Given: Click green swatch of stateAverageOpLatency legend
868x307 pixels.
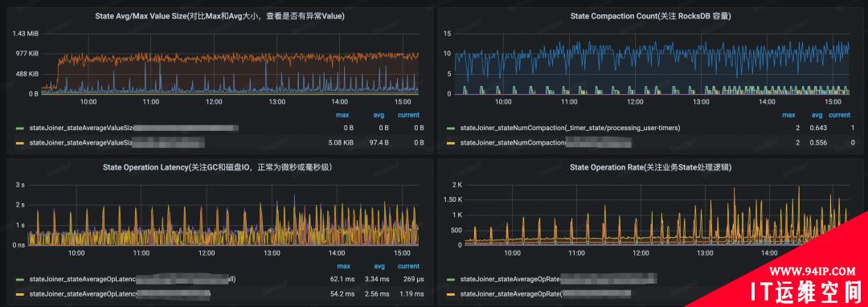Looking at the screenshot, I should tap(20, 280).
